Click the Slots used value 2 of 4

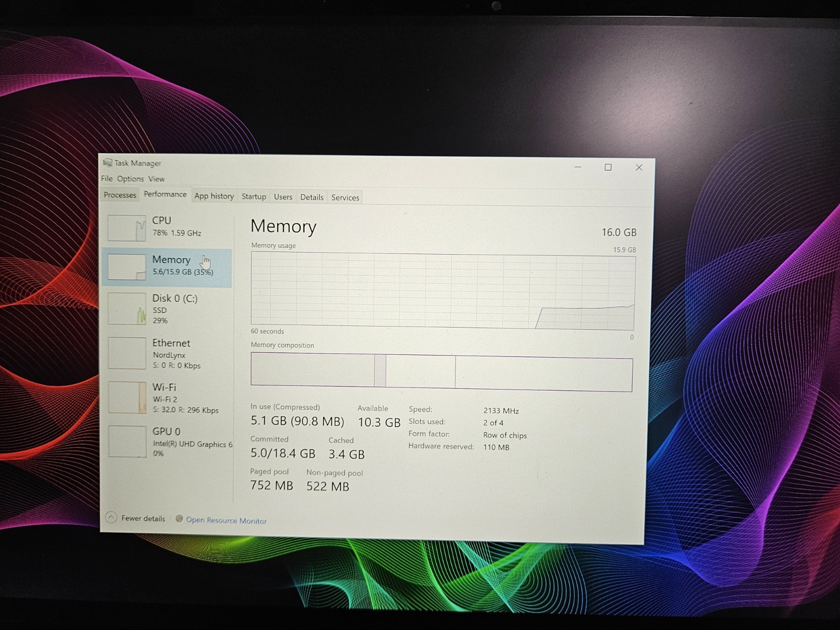pos(493,423)
